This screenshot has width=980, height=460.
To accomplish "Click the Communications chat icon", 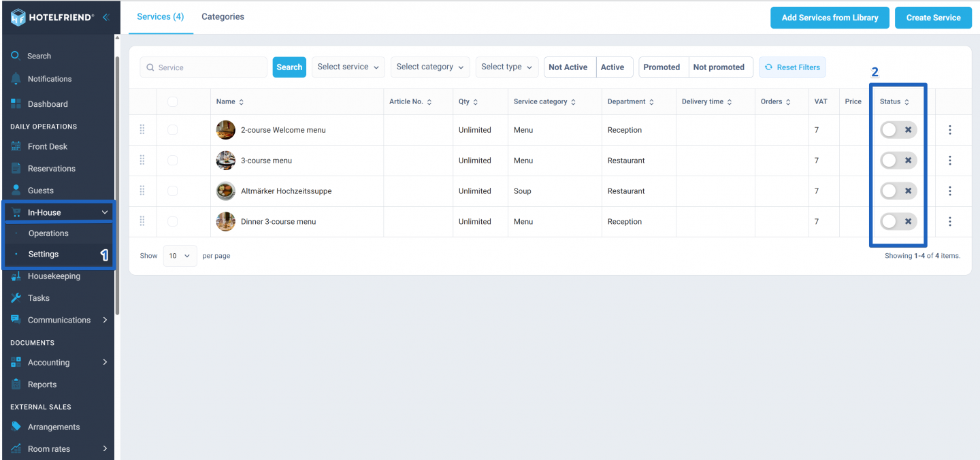I will pos(16,320).
